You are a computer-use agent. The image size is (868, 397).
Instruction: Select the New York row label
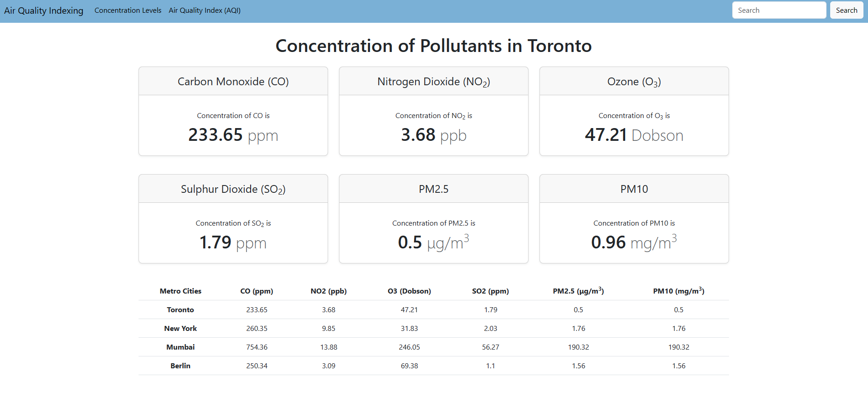point(180,329)
